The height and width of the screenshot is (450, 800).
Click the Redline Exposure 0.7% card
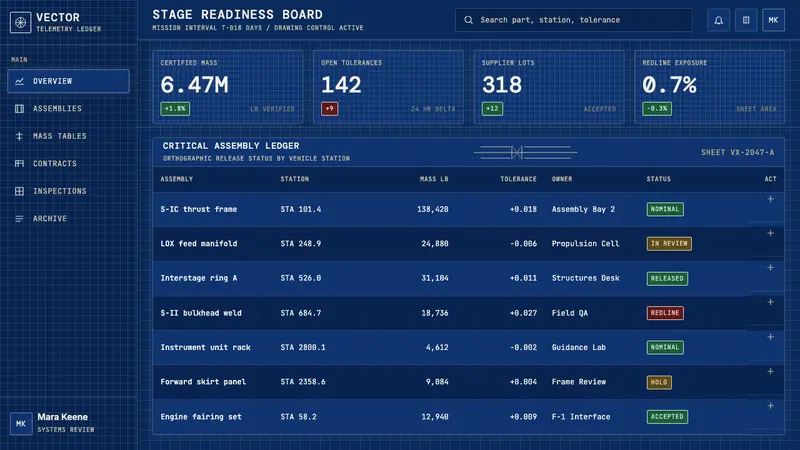pyautogui.click(x=710, y=87)
